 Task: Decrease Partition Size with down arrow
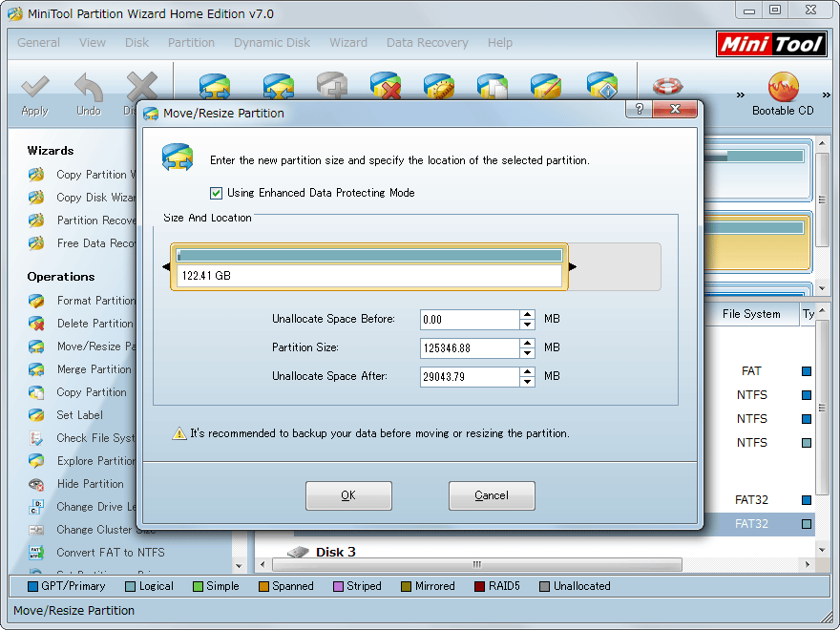pos(528,353)
